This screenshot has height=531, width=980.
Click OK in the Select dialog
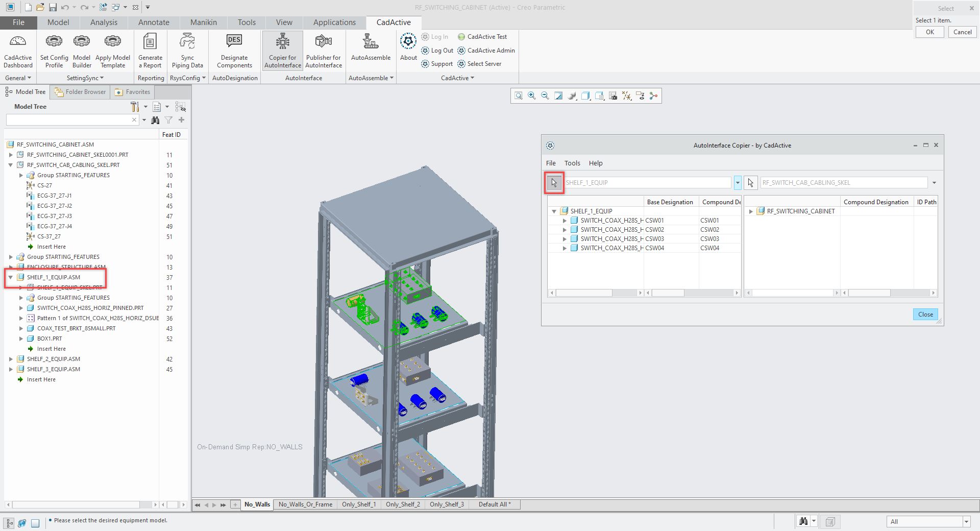930,32
